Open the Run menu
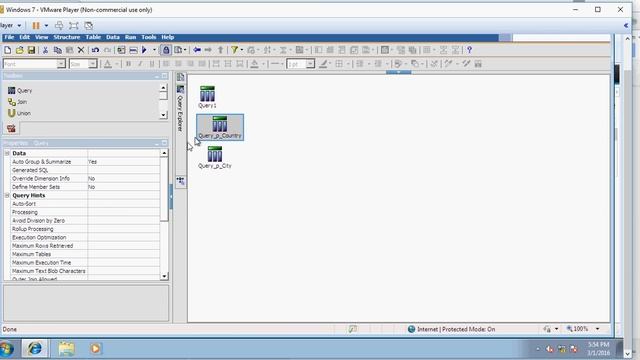The image size is (640, 360). pyautogui.click(x=130, y=37)
